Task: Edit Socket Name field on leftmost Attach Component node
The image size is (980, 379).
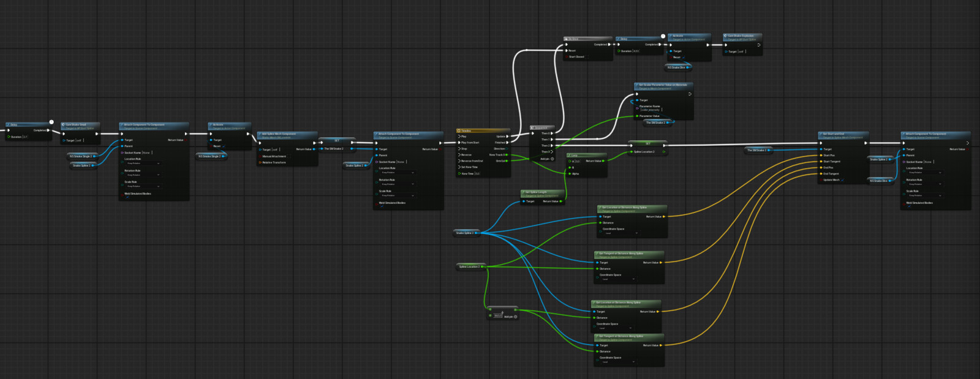Action: [x=147, y=152]
